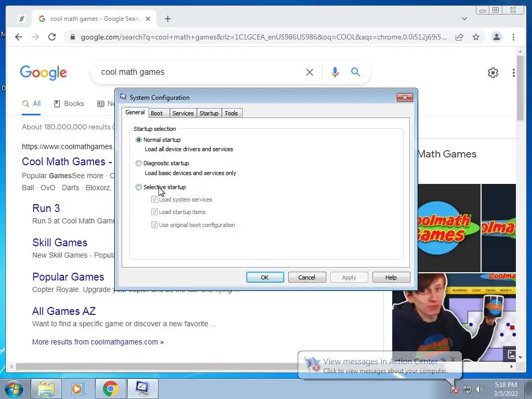Image resolution: width=532 pixels, height=399 pixels.
Task: Toggle Load startup items checkbox
Action: 154,212
